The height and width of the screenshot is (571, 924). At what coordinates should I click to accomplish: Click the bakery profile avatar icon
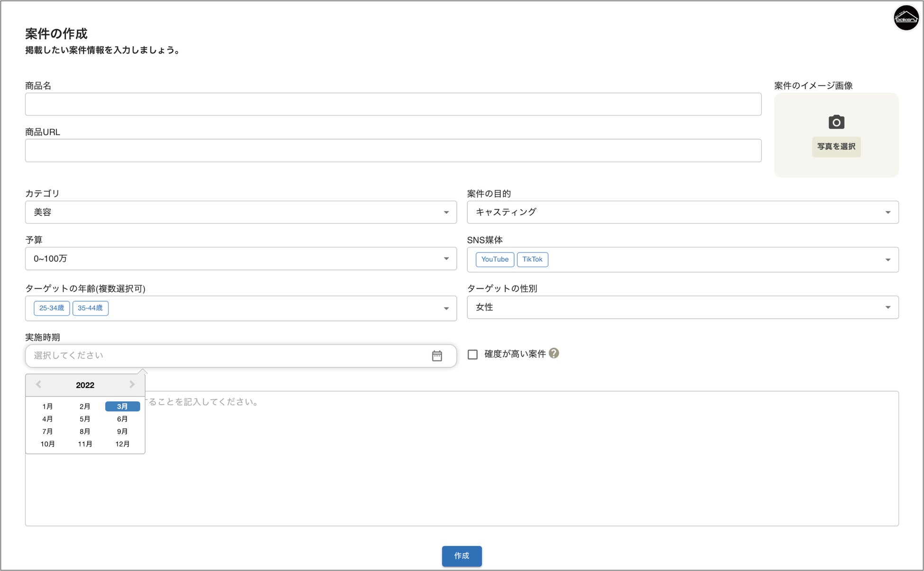click(x=906, y=18)
